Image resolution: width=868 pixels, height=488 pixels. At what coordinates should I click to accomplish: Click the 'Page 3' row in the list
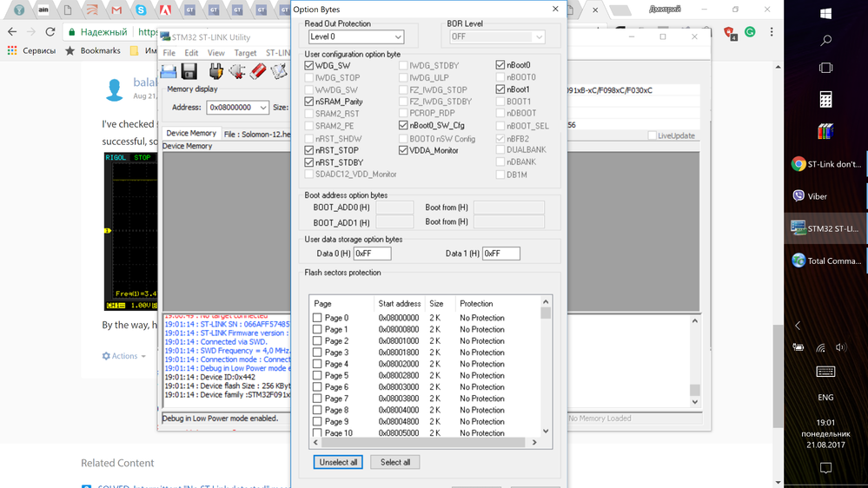(x=425, y=353)
